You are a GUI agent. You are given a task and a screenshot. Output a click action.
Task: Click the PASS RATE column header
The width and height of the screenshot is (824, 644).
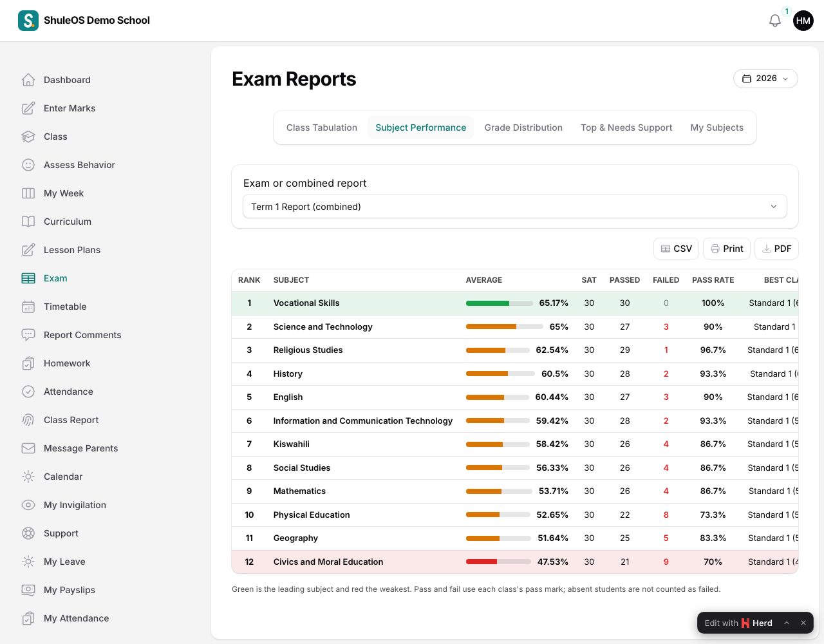coord(713,280)
